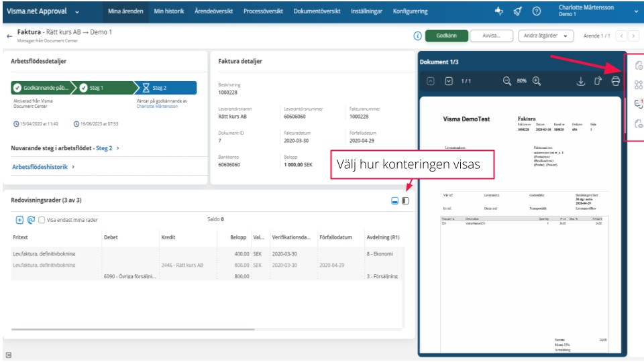Open Charlotte Mårtensson approver link
Screen dimensions: 644x362
[157, 107]
